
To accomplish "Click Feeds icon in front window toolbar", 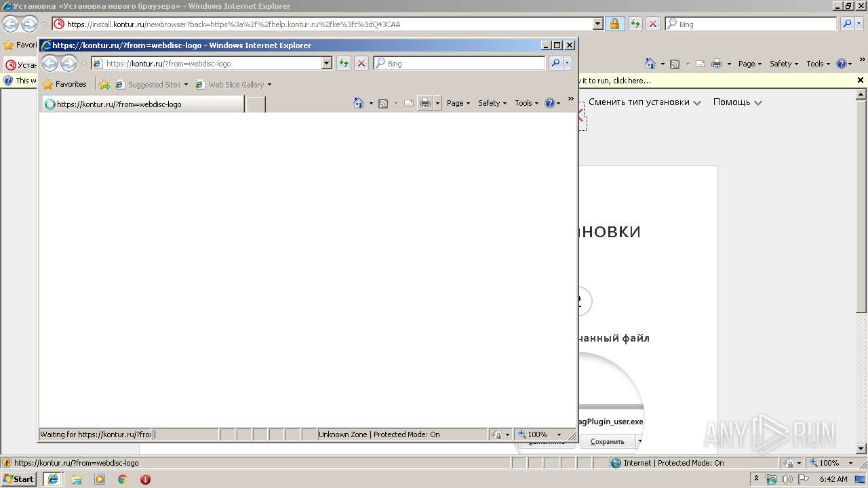I will coord(383,103).
